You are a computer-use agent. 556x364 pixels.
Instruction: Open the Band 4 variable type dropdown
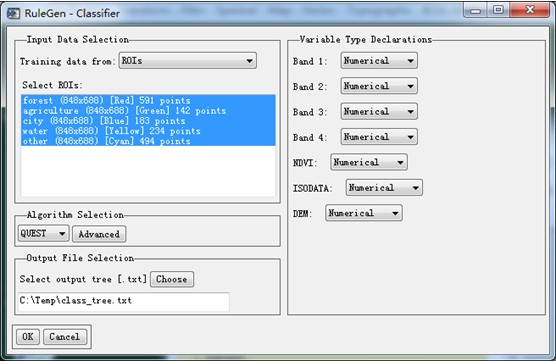379,137
